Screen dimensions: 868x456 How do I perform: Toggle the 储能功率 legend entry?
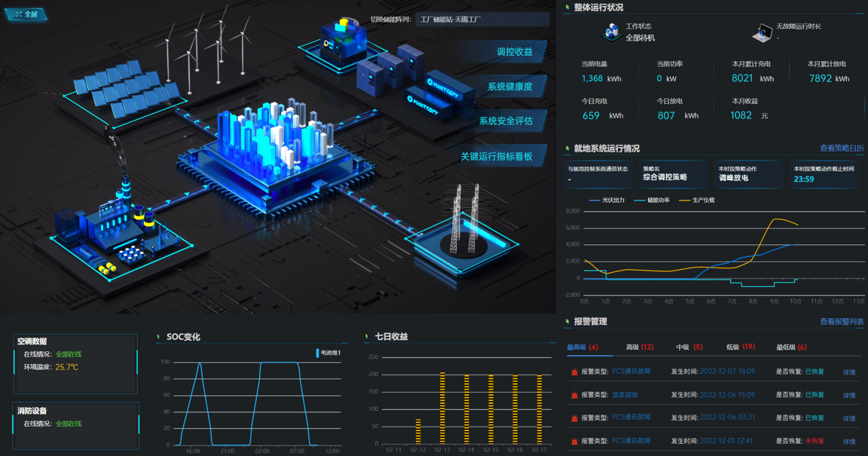(652, 200)
